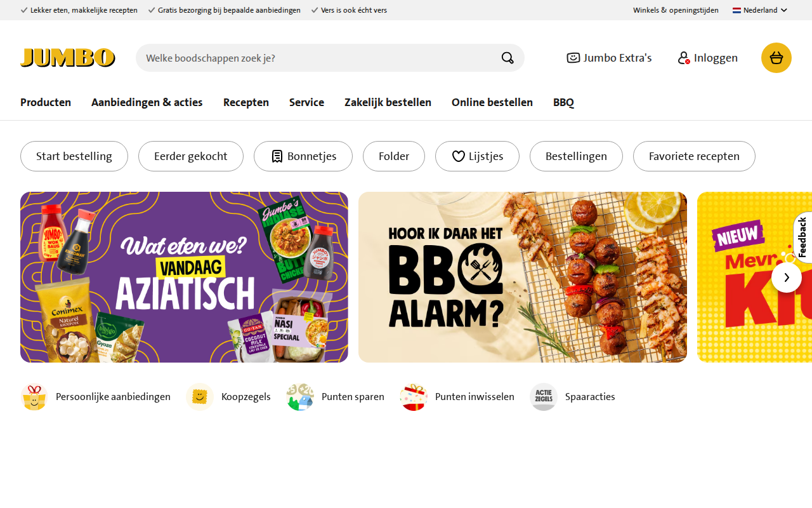Click the Punten inwisselen text link
The image size is (812, 508).
475,397
